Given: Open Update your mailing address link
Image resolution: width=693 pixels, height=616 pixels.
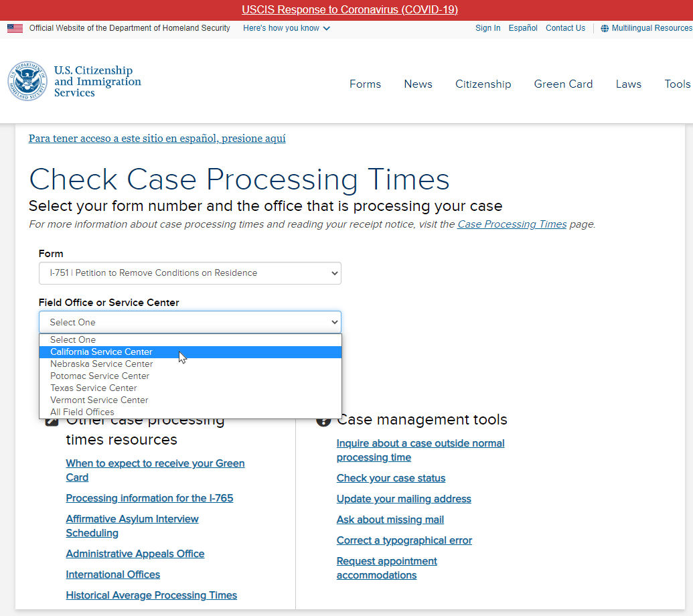Looking at the screenshot, I should (404, 499).
